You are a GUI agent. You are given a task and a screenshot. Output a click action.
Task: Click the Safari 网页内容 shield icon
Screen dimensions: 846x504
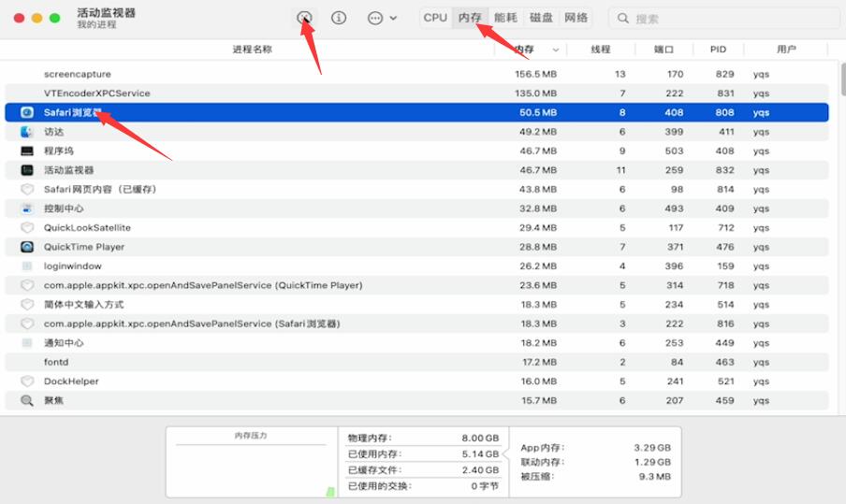point(27,189)
